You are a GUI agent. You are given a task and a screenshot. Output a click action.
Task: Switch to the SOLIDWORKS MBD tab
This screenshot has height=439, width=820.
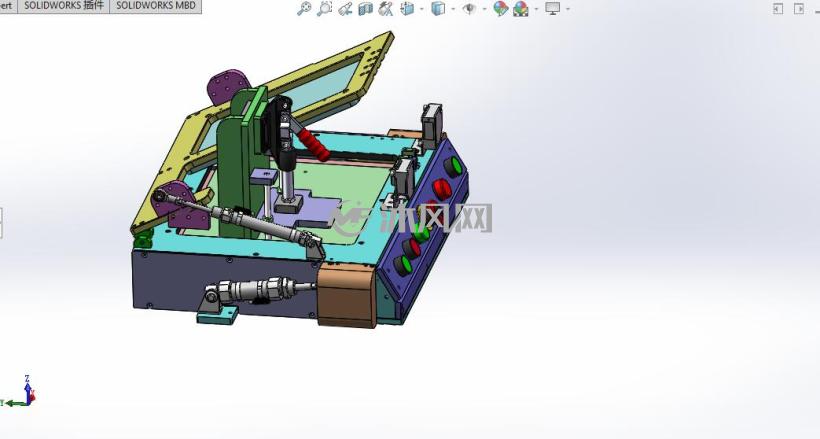coord(155,6)
